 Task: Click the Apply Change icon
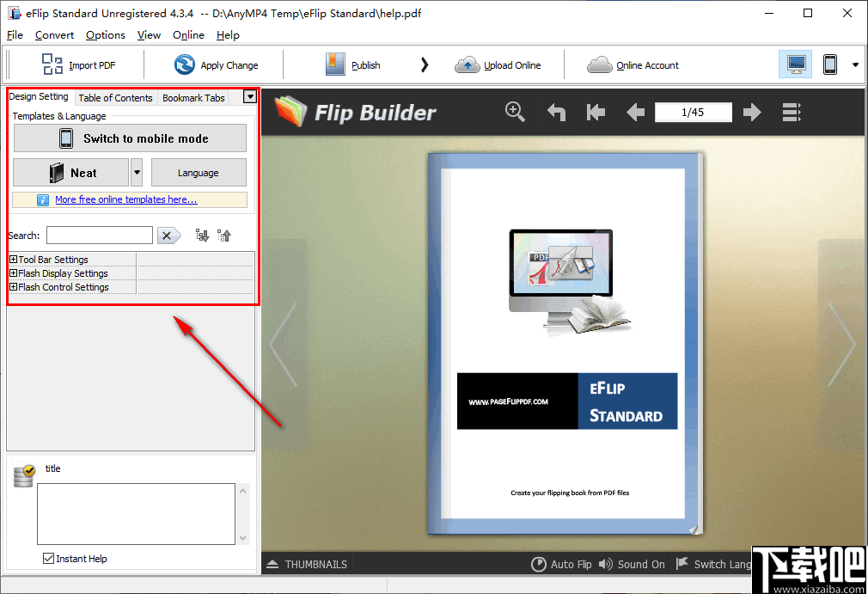click(183, 64)
